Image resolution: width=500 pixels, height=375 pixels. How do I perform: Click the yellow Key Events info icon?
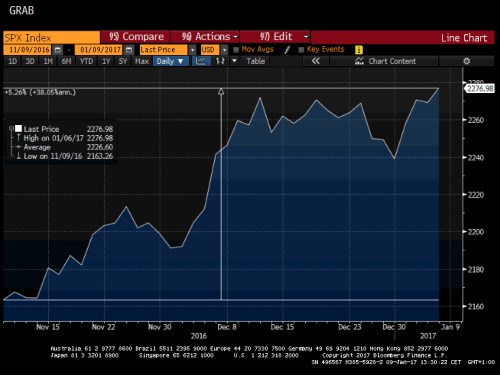[x=359, y=50]
